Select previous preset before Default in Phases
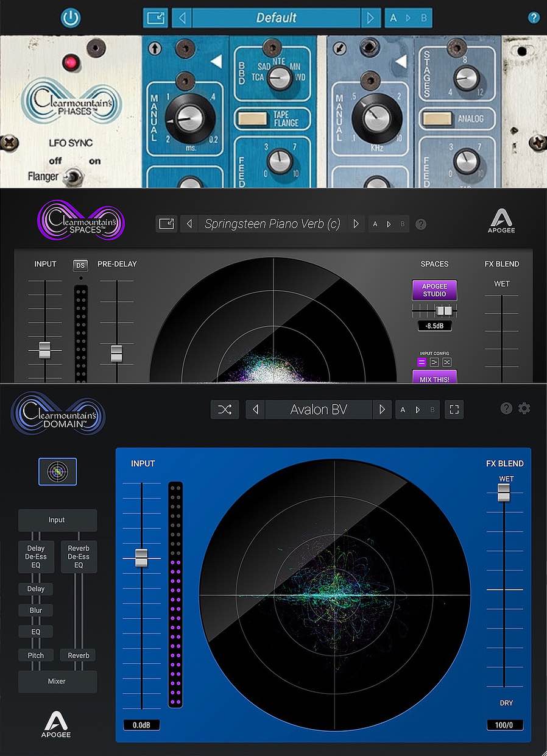The height and width of the screenshot is (756, 547). coord(182,18)
